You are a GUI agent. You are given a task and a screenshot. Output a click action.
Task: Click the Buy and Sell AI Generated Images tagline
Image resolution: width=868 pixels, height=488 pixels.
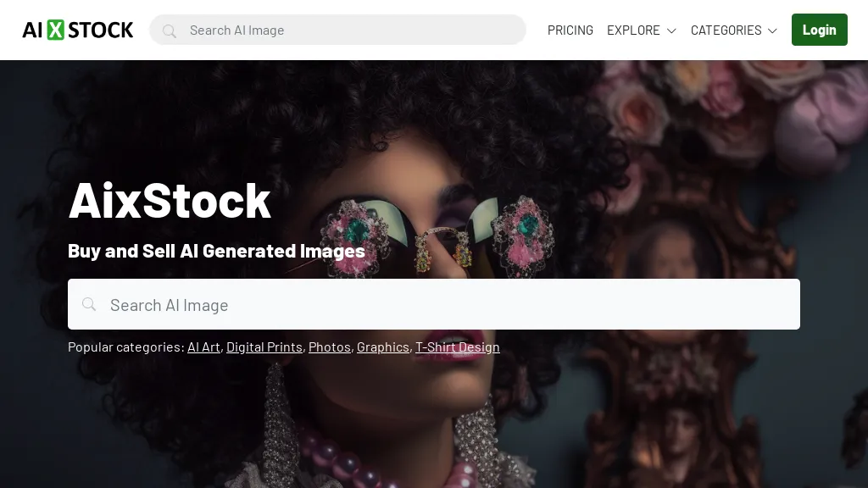pyautogui.click(x=216, y=251)
